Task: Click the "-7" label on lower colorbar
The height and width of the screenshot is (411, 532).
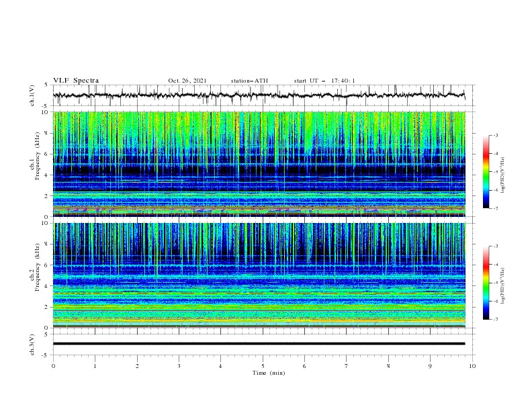Action: point(495,319)
